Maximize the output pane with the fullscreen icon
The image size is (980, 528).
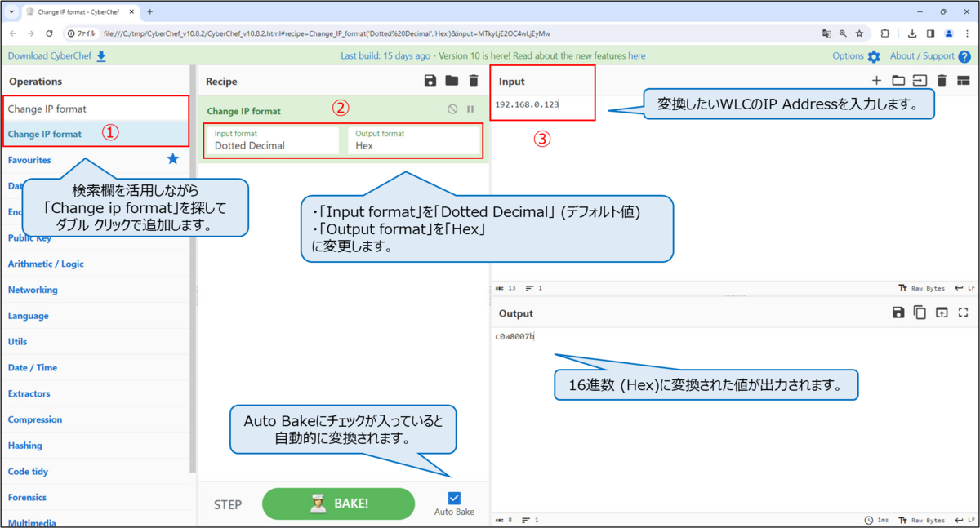(963, 313)
